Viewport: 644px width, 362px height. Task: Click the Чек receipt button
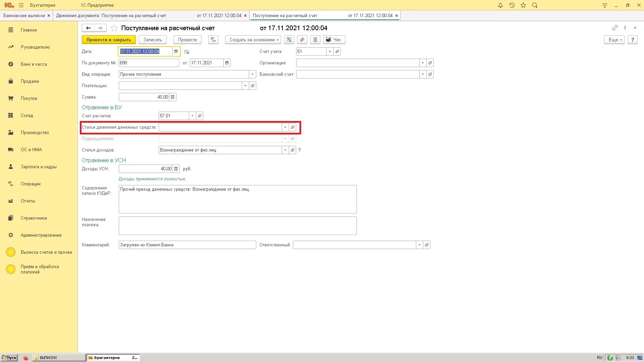pos(334,40)
